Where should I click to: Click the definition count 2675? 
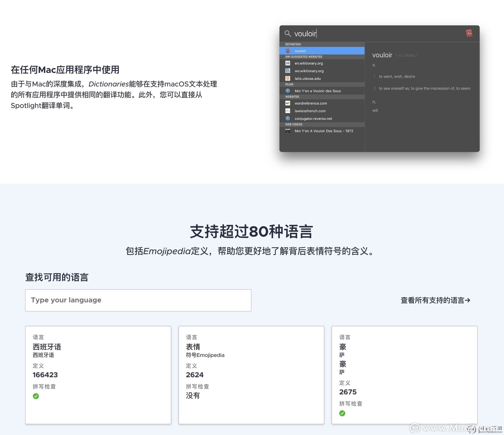[x=348, y=392]
